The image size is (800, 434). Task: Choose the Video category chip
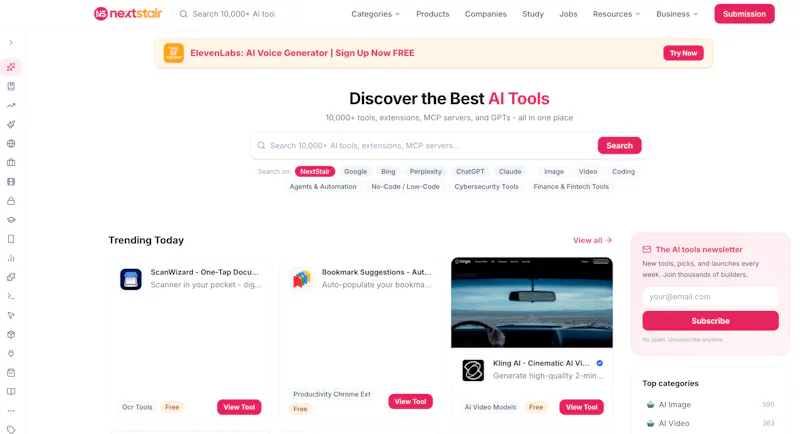(x=588, y=171)
